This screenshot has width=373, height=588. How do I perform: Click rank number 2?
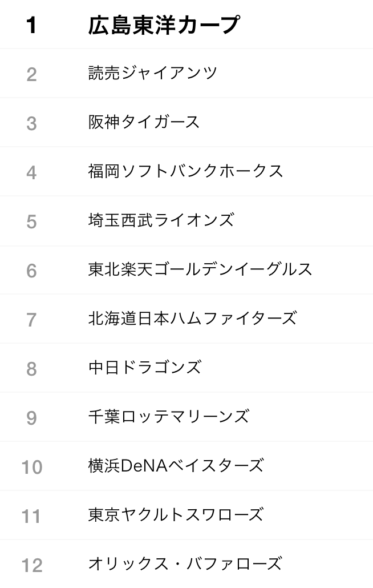click(31, 75)
